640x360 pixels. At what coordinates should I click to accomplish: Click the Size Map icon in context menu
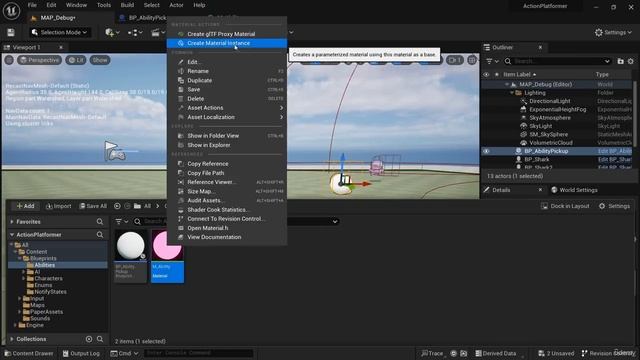point(181,191)
